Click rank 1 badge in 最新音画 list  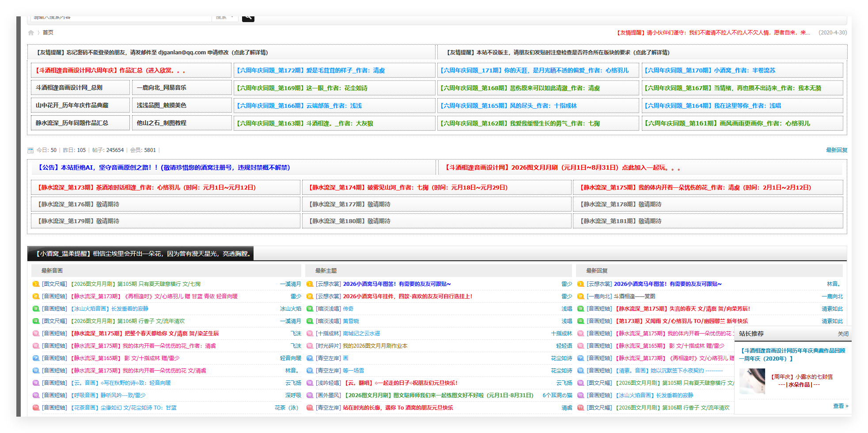coord(36,284)
